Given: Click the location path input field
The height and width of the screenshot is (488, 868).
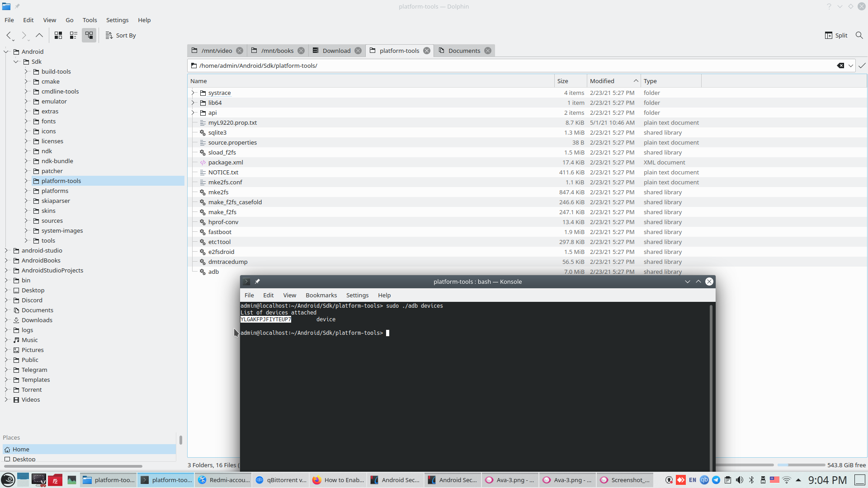Looking at the screenshot, I should [x=497, y=66].
